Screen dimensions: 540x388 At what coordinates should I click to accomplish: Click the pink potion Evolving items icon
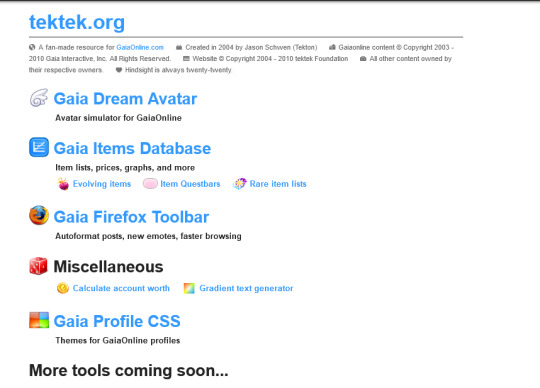pos(63,183)
